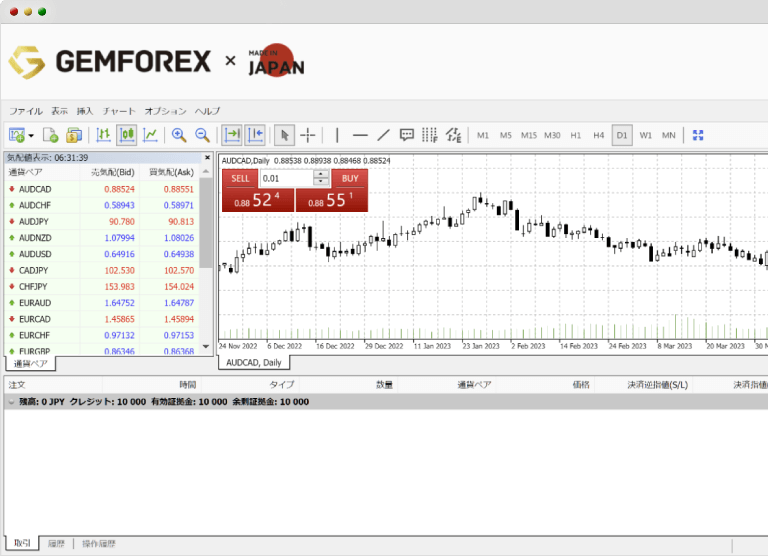Set timeframe to H1
The image size is (768, 556).
[x=576, y=135]
